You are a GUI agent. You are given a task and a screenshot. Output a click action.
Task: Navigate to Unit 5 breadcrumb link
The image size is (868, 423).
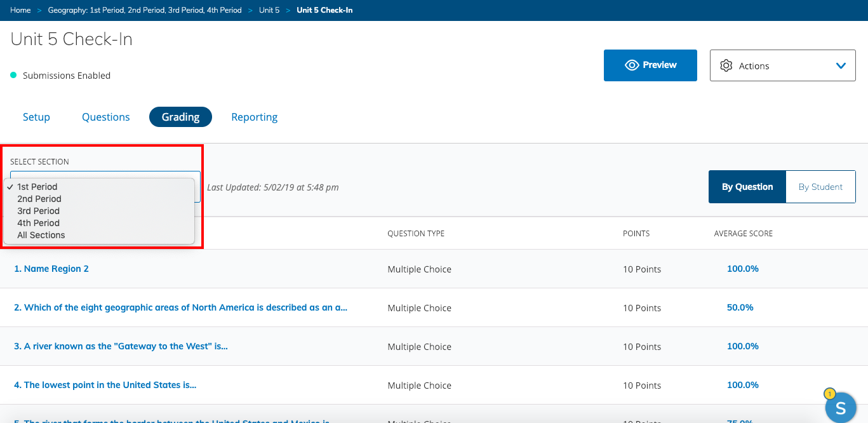269,10
